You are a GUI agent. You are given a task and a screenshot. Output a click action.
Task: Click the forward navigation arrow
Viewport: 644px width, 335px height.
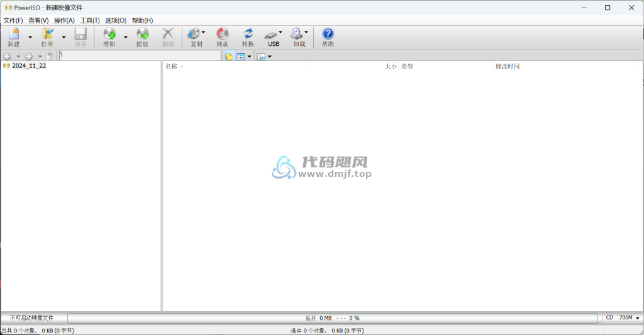(x=29, y=56)
